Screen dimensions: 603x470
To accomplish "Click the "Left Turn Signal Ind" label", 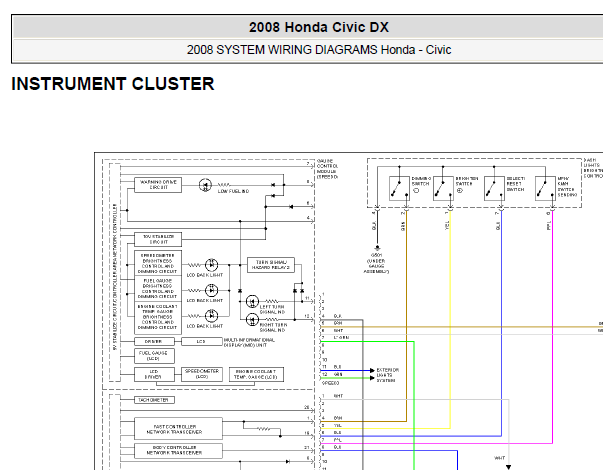I will (272, 310).
